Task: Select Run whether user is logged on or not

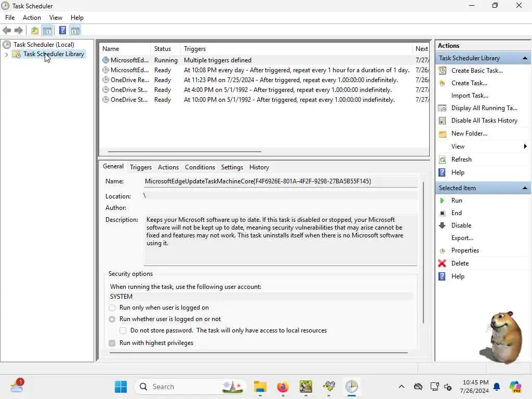Action: pyautogui.click(x=112, y=320)
